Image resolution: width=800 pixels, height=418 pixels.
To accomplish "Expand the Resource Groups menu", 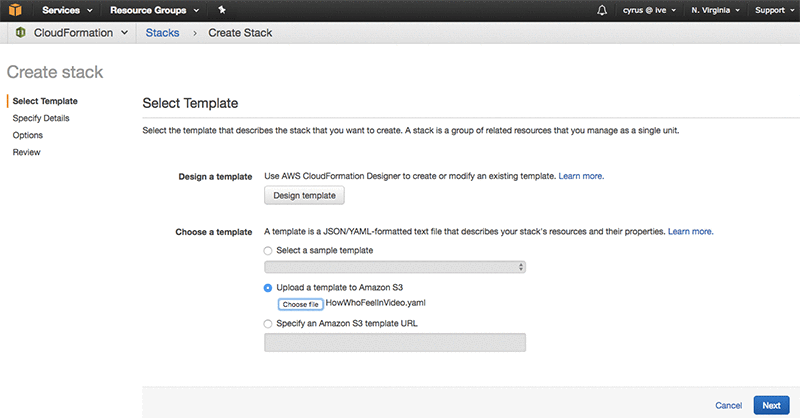I will 155,10.
